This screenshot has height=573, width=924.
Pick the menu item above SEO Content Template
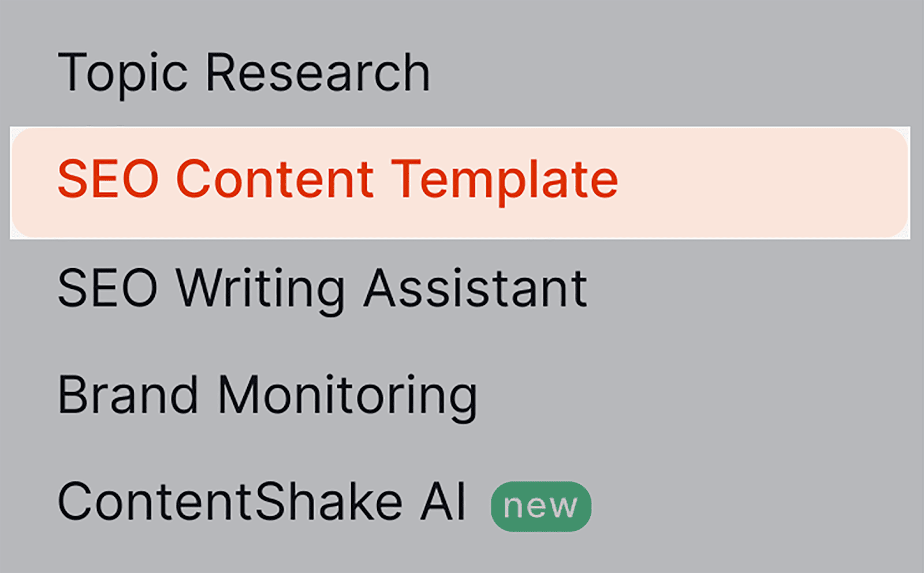(244, 73)
